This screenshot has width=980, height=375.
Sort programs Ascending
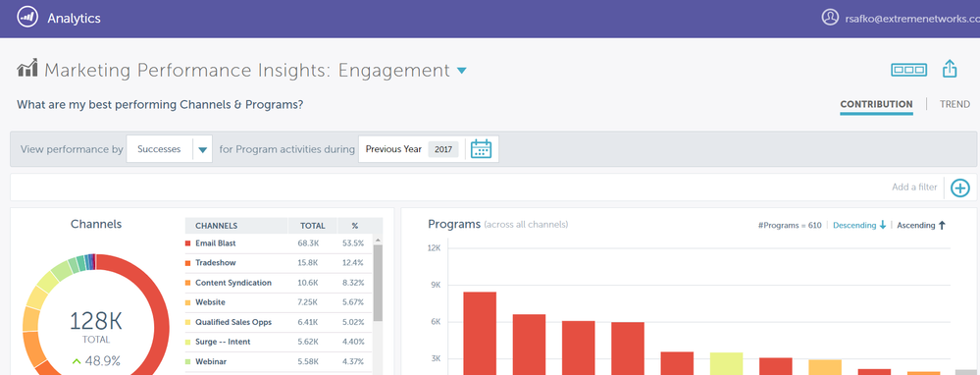921,225
